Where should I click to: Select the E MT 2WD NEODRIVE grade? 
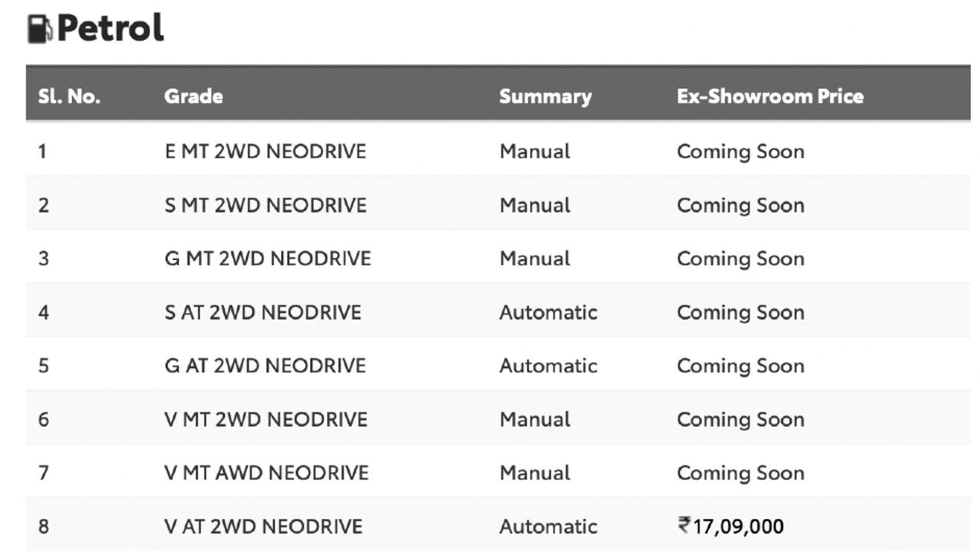(265, 152)
